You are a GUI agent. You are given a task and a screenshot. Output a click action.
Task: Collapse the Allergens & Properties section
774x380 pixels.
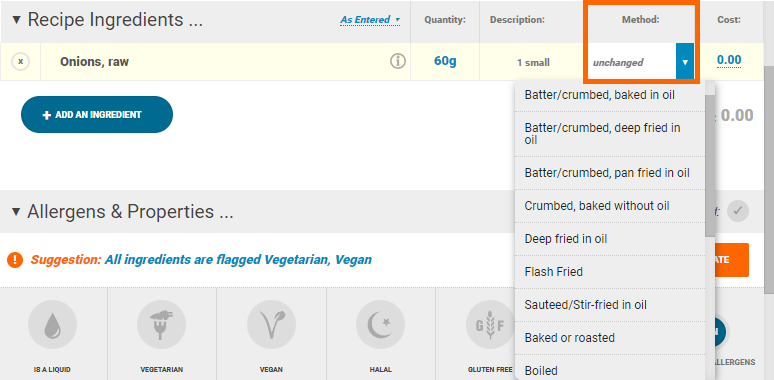click(x=16, y=212)
